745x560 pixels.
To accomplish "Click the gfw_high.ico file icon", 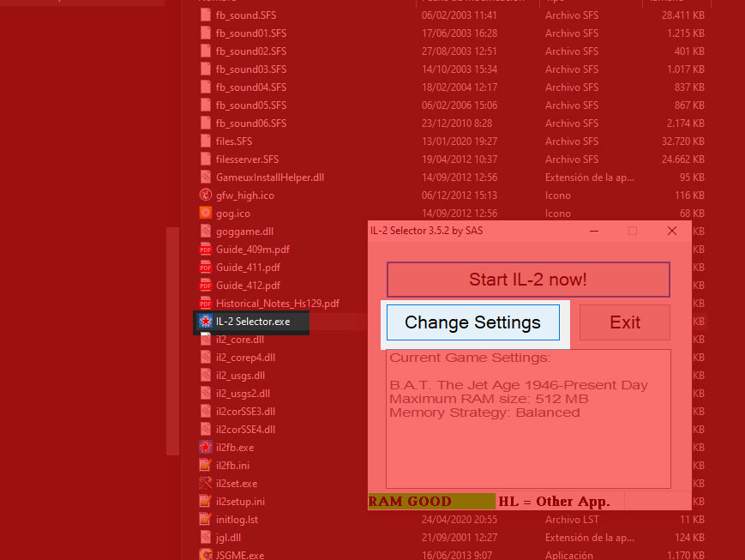I will [x=205, y=195].
